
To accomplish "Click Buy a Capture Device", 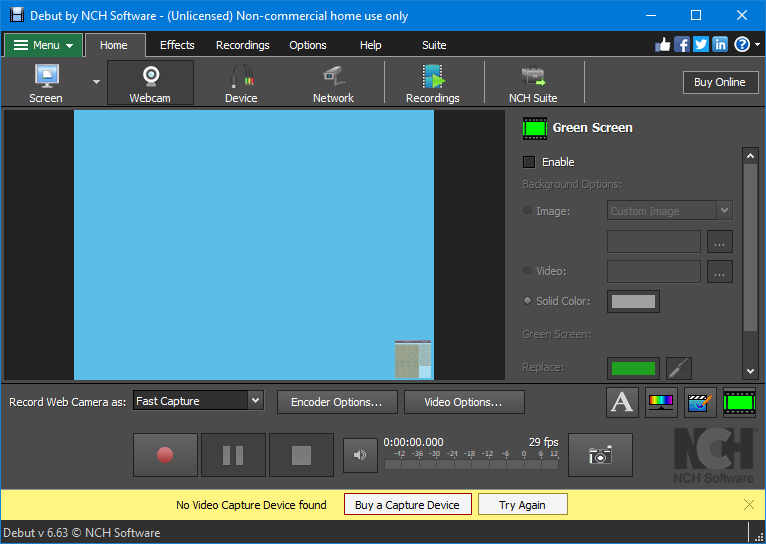I will [407, 504].
